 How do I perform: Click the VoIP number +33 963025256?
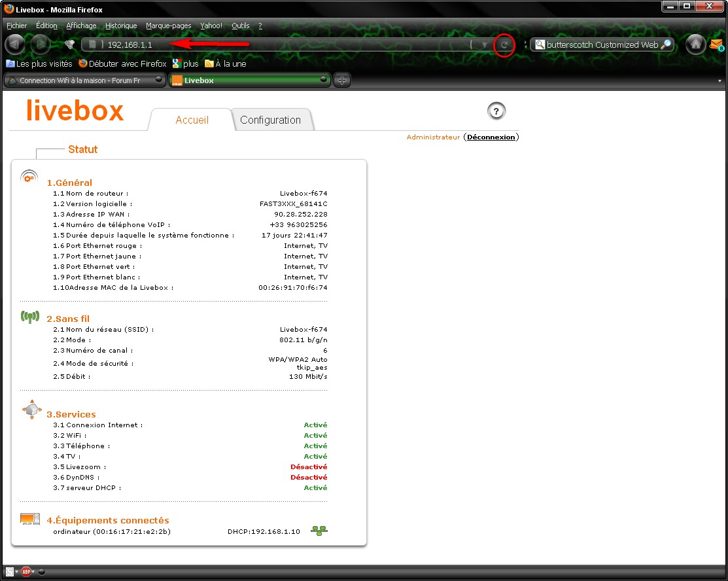(298, 225)
